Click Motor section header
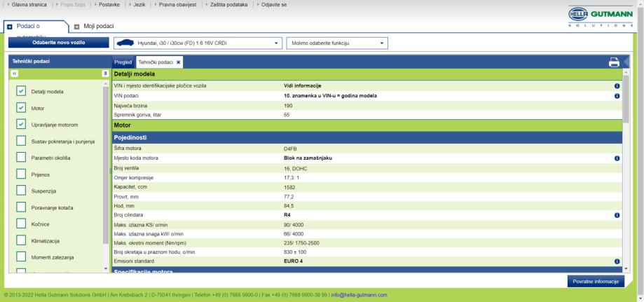The image size is (644, 302). click(x=367, y=125)
